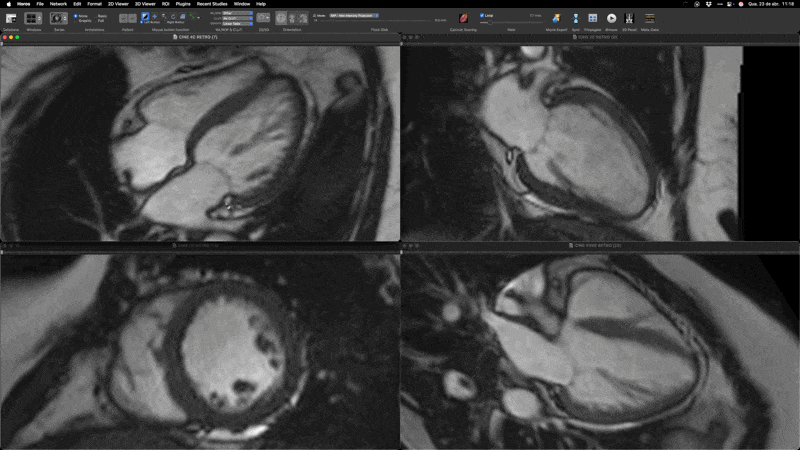Select the window level/width contrast tool
This screenshot has height=450, width=800.
145,17
